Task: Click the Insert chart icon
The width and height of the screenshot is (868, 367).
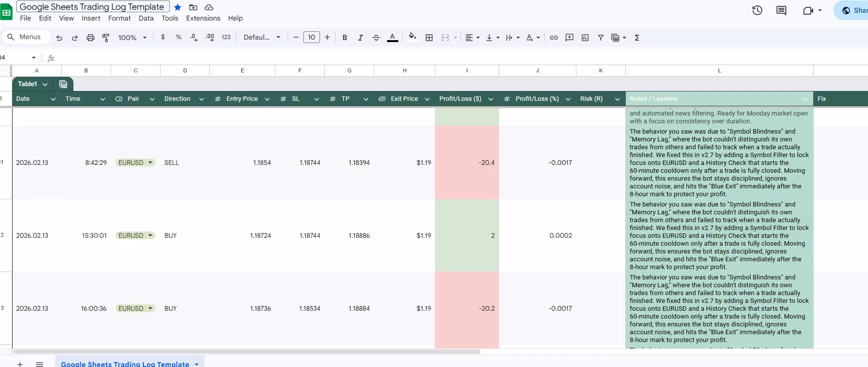Action: pyautogui.click(x=585, y=38)
